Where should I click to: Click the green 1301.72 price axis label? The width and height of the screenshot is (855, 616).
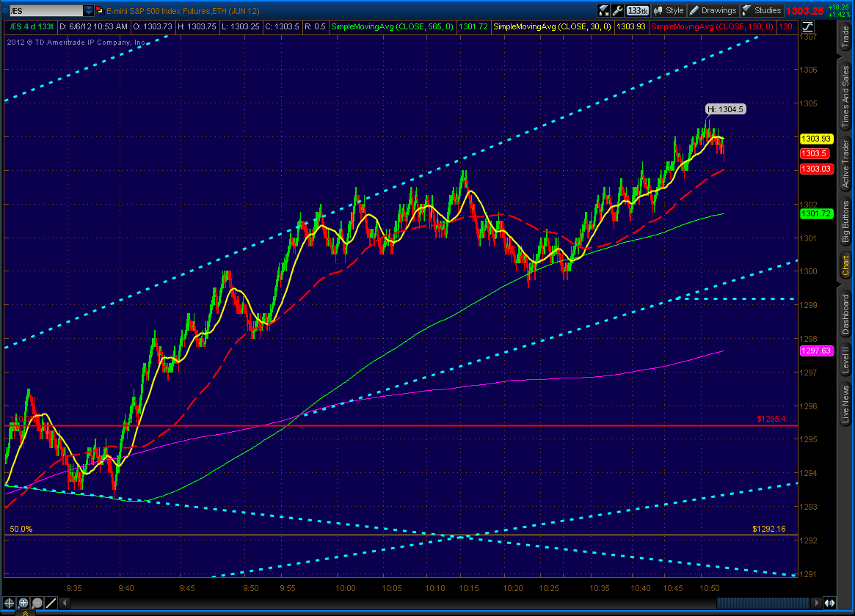(x=816, y=213)
